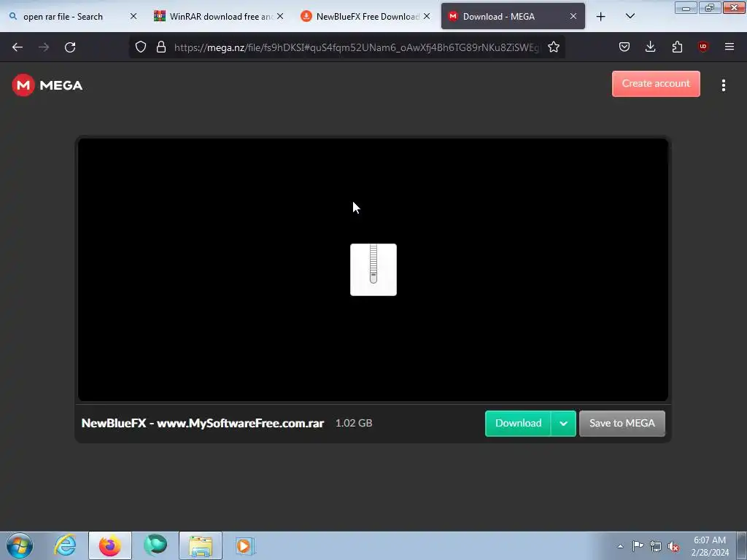Show Firefox downloads panel
This screenshot has height=560, width=747.
(650, 47)
